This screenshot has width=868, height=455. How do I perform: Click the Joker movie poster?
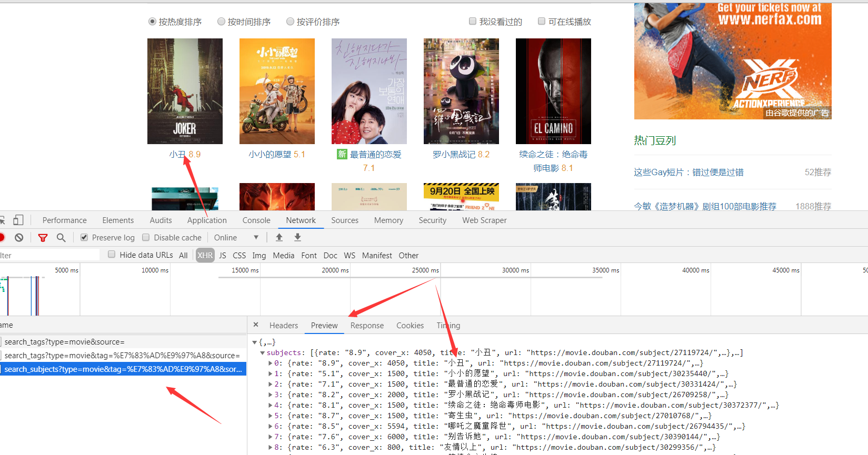(185, 91)
